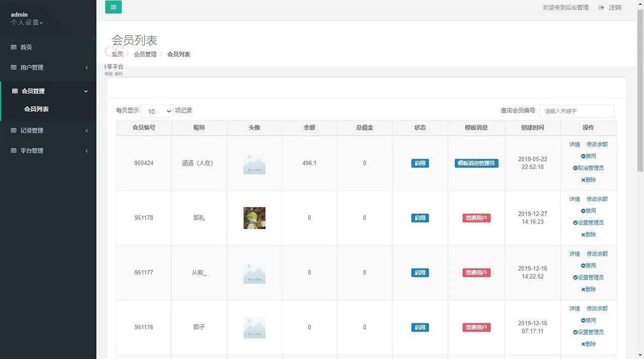Open the per-page records dropdown showing 10
The height and width of the screenshot is (359, 644).
click(x=156, y=111)
